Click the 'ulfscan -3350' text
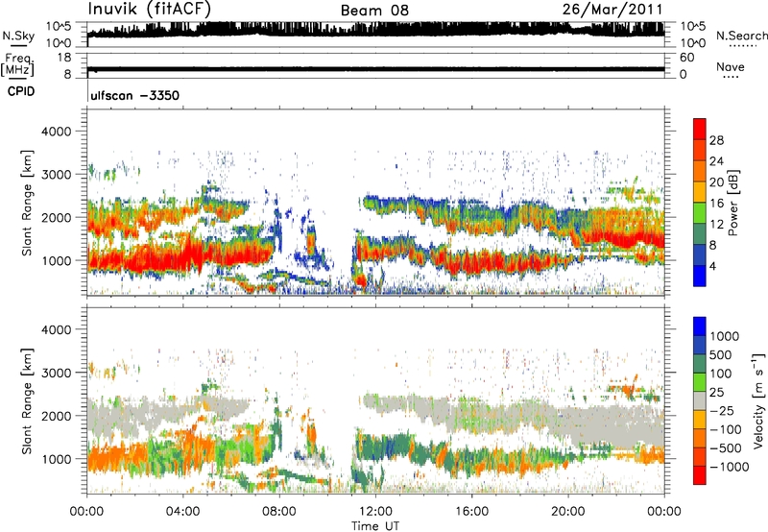Viewport: 768px width, 532px height. 135,95
